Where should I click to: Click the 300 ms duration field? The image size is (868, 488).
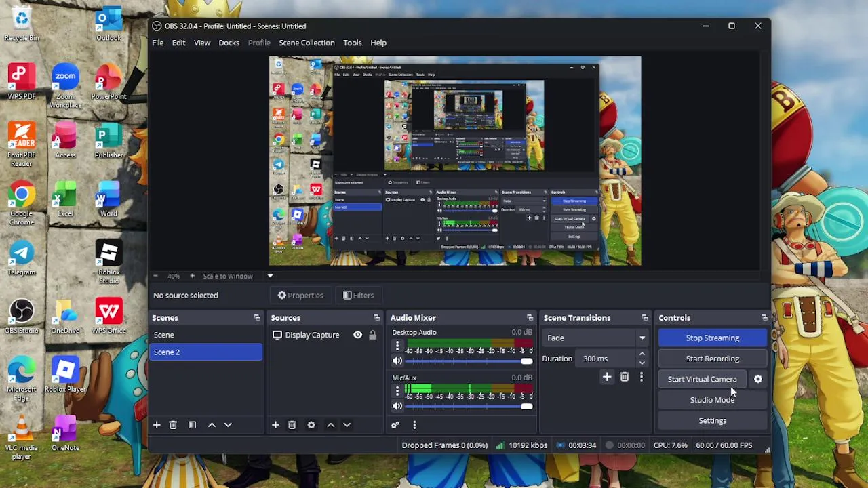[607, 359]
